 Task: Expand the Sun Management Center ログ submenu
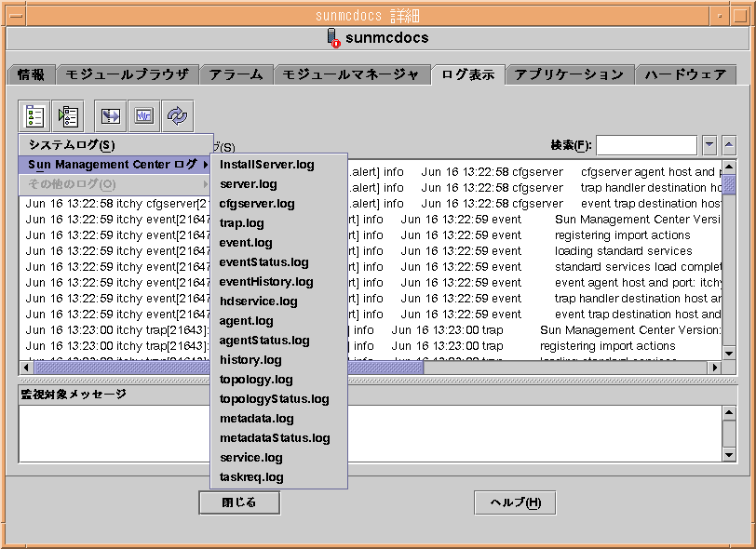click(115, 165)
